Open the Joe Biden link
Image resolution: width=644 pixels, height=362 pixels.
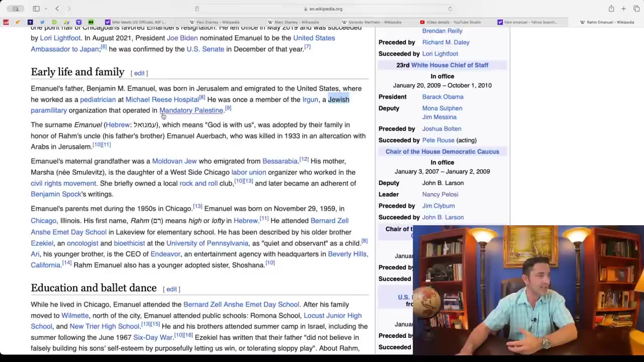pyautogui.click(x=182, y=38)
